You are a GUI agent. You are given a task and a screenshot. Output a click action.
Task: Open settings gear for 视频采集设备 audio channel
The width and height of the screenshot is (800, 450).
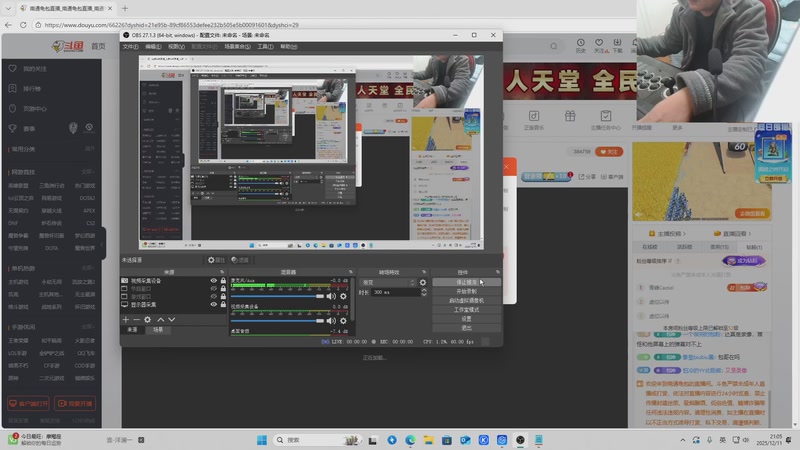(343, 321)
